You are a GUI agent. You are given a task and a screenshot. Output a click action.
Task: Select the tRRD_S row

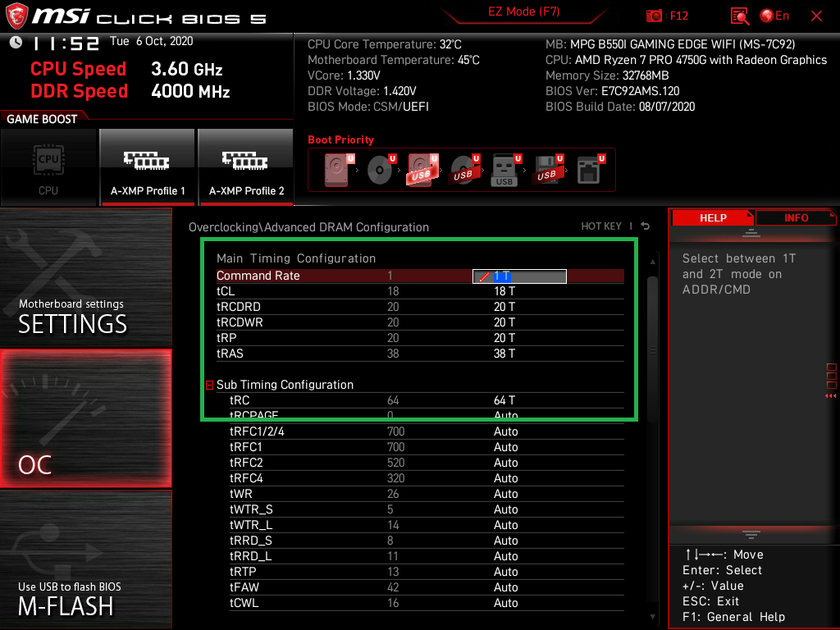427,541
